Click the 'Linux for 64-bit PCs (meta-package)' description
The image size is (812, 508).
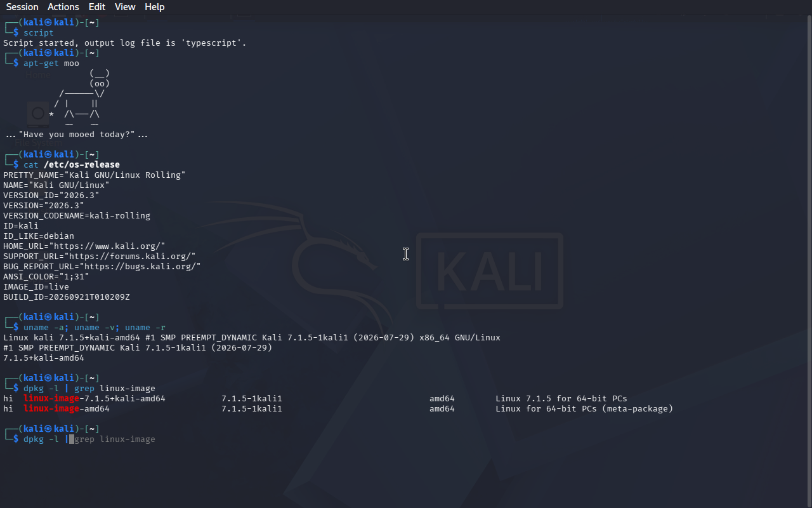[x=584, y=408]
